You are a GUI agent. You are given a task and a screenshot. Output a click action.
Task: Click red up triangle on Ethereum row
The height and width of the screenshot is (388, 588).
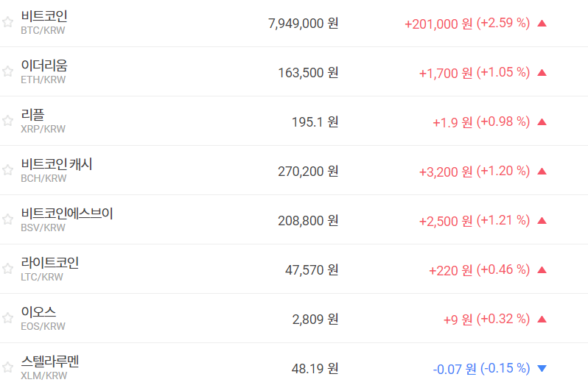(542, 72)
